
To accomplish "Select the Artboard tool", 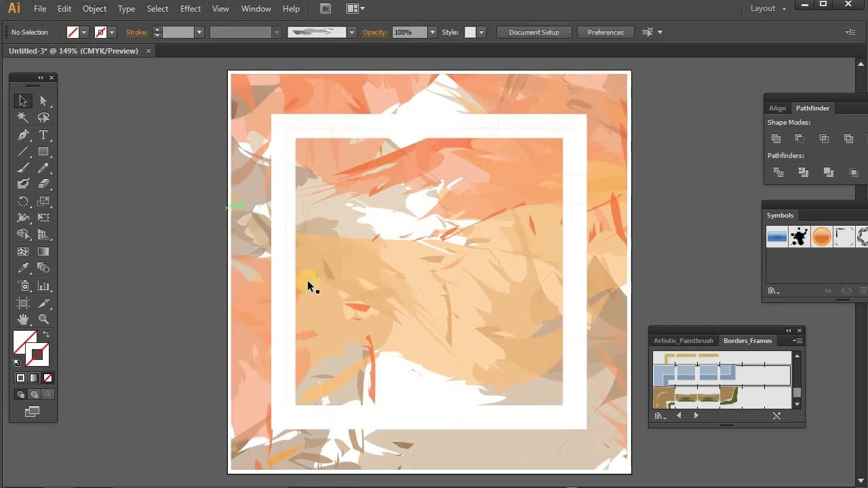I will pos(22,303).
